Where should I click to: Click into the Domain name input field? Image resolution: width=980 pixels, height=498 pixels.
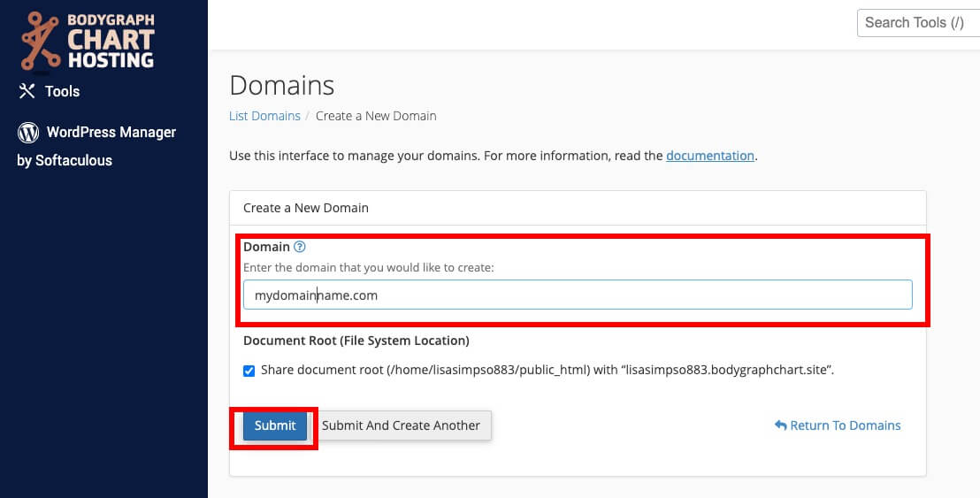point(578,295)
